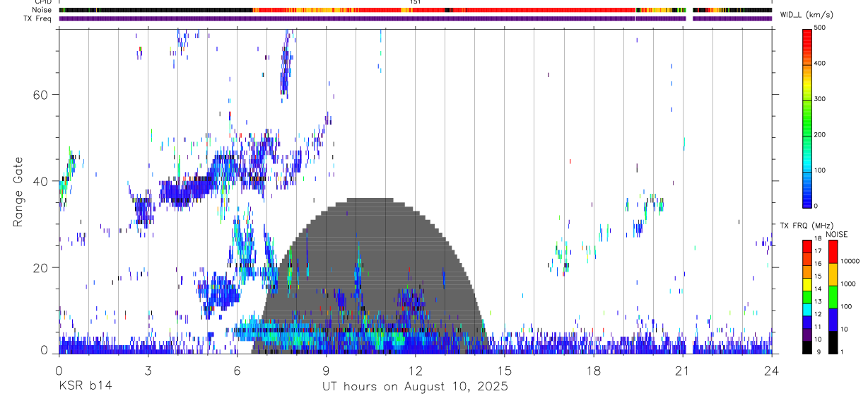This screenshot has height=401, width=868.
Task: Click the red swatch in NOISE legend
Action: tap(833, 252)
